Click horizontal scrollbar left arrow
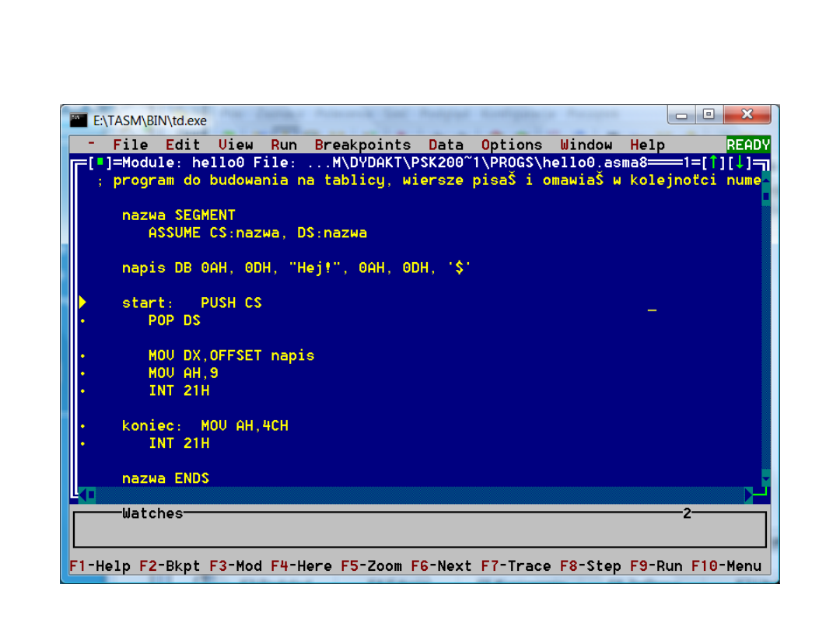 click(x=82, y=495)
